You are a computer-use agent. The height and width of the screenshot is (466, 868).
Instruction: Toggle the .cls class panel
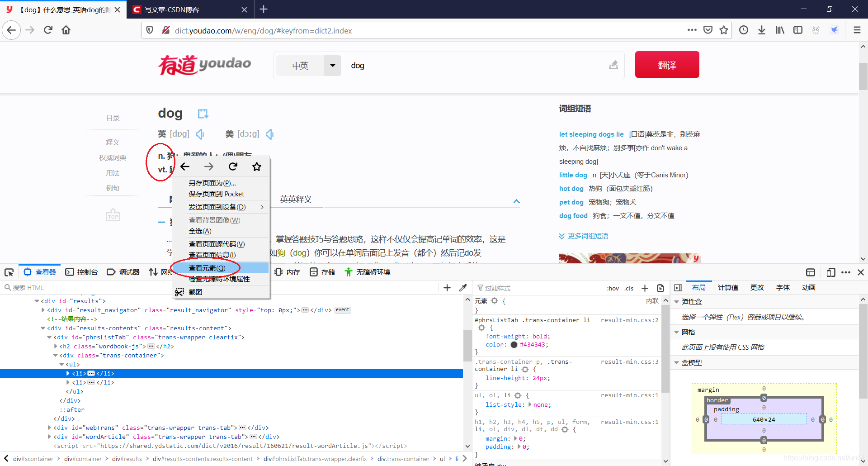629,288
